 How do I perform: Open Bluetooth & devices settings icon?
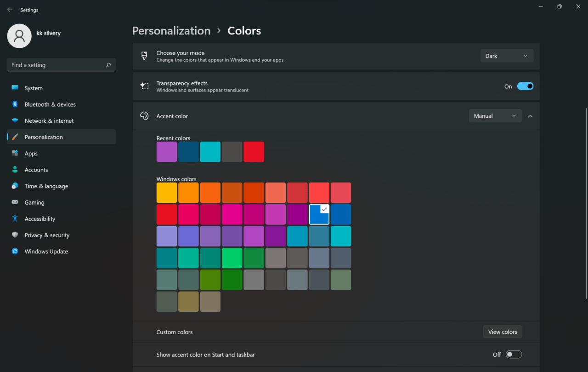pos(14,104)
